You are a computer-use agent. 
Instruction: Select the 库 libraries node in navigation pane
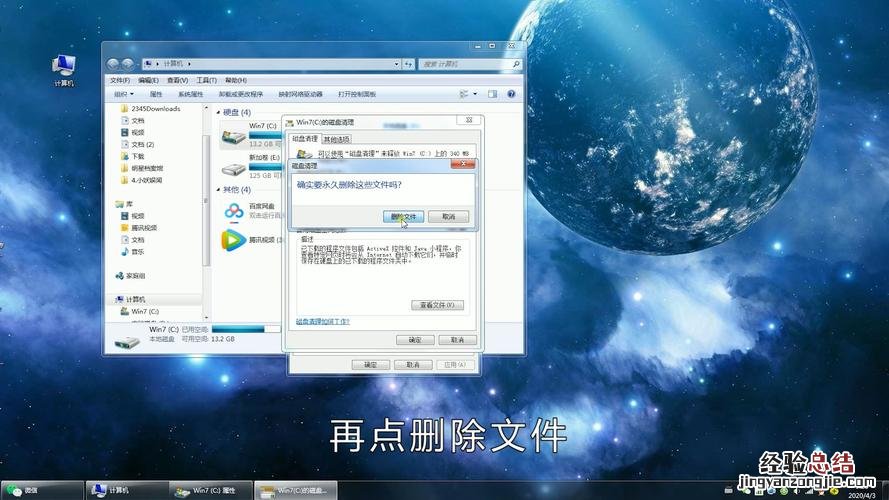point(124,204)
